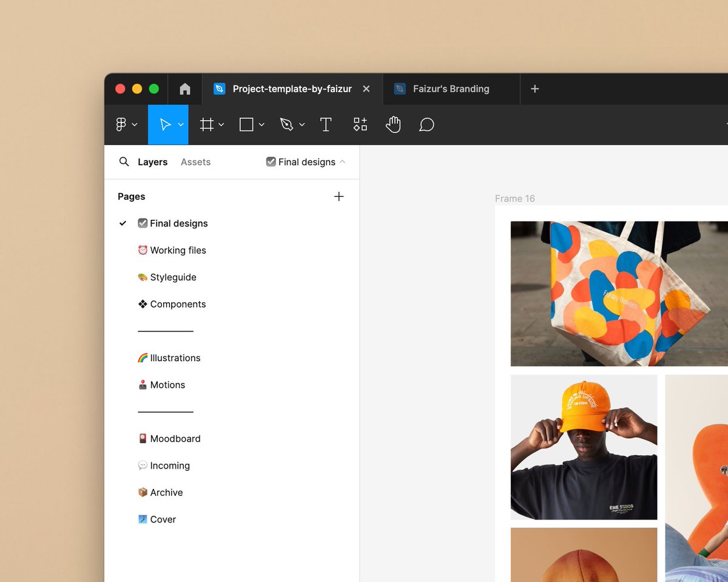The width and height of the screenshot is (728, 582).
Task: Open the Cover page
Action: point(157,519)
